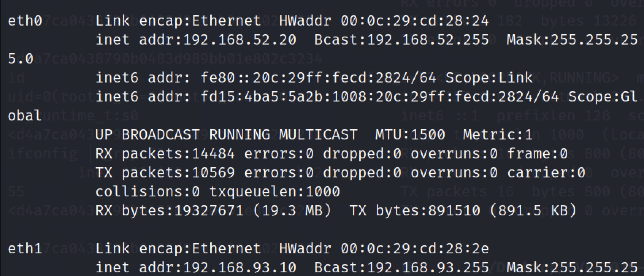Click broadcast address 192.168.52.255
644x276 pixels.
[x=428, y=40]
